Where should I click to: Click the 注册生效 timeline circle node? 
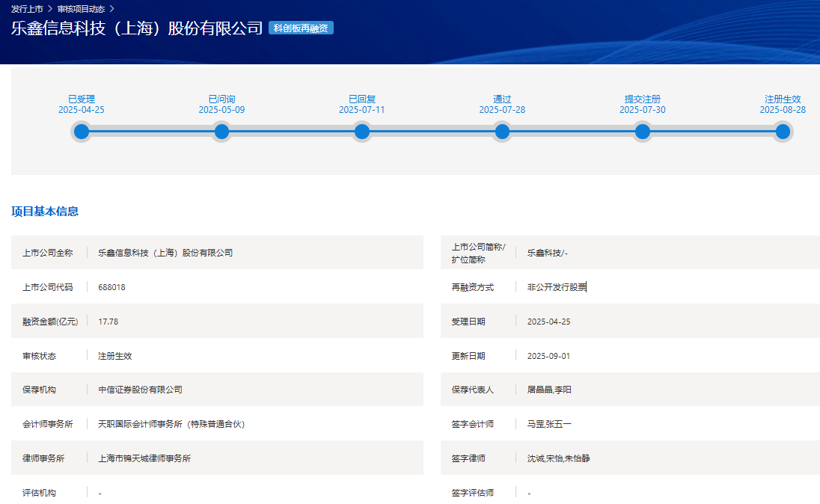(x=783, y=132)
